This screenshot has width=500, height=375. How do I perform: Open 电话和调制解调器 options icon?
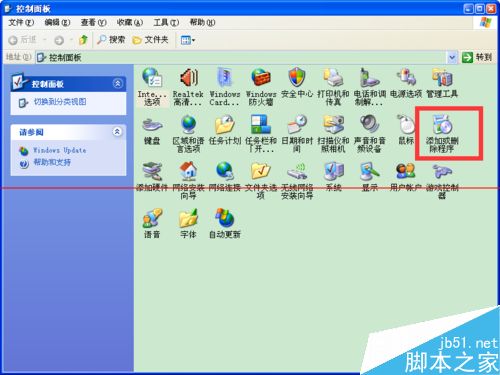(x=369, y=87)
